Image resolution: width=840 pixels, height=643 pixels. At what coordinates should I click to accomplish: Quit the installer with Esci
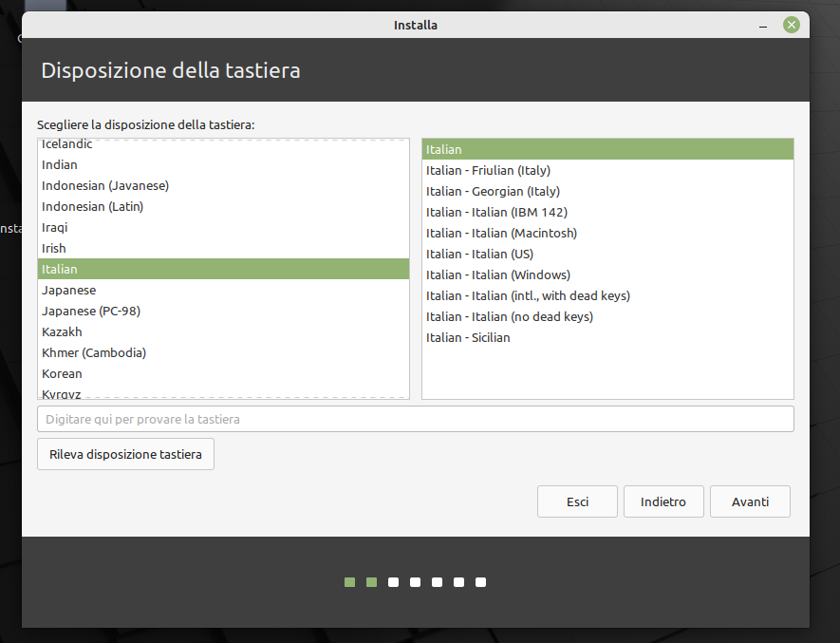577,501
